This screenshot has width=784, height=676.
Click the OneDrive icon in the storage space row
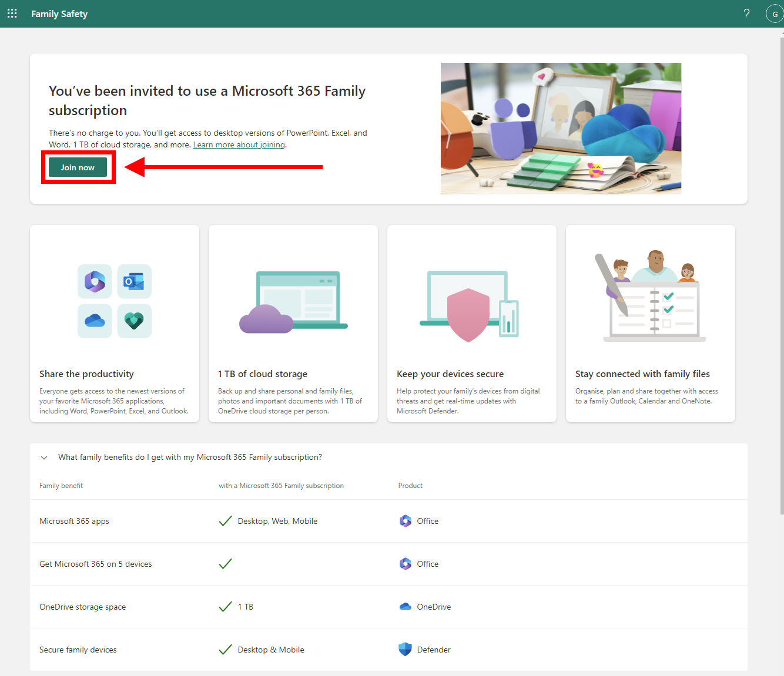pos(406,607)
